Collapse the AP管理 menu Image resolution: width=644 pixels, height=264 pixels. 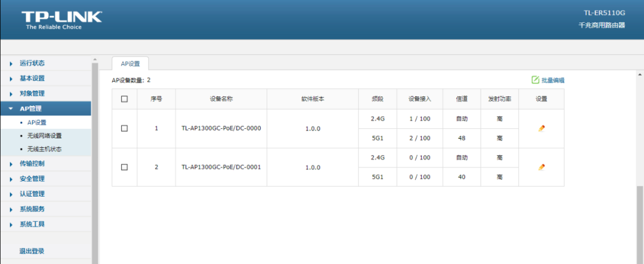tap(45, 109)
